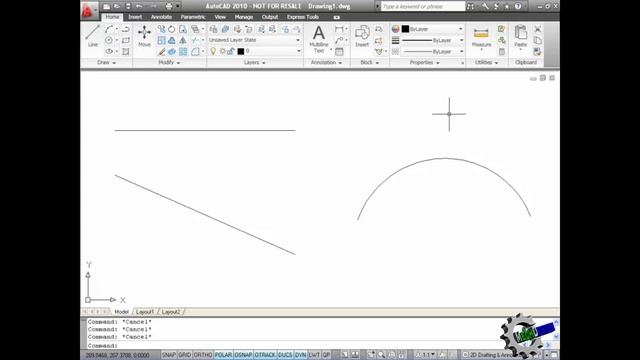Switch to the Layout2 tab
The height and width of the screenshot is (360, 640).
pos(171,312)
